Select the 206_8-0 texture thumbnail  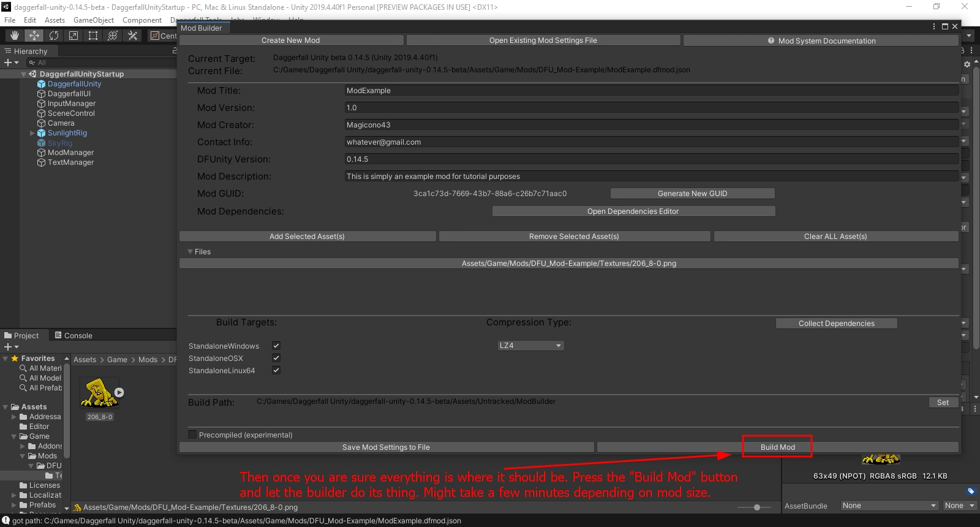tap(100, 393)
